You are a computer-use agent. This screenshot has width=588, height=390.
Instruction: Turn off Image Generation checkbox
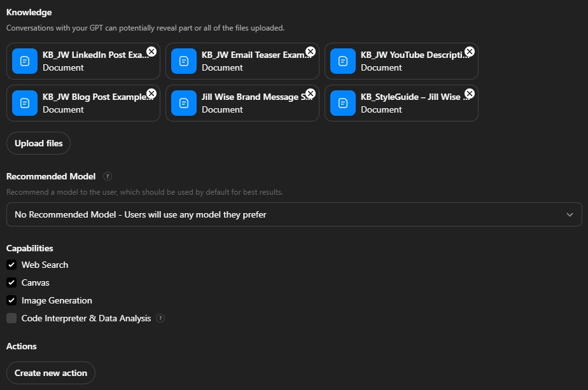[x=11, y=300]
